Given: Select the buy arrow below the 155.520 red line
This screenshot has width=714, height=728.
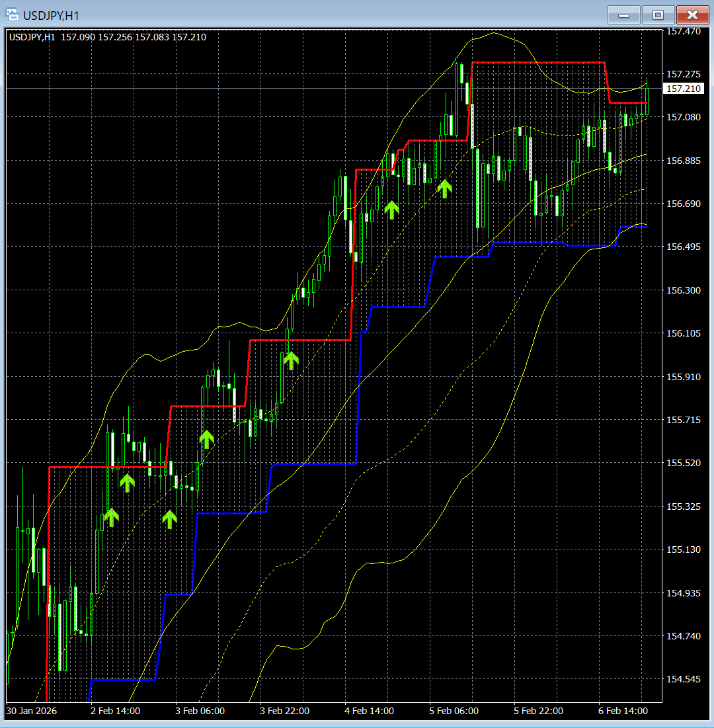Looking at the screenshot, I should (x=127, y=483).
